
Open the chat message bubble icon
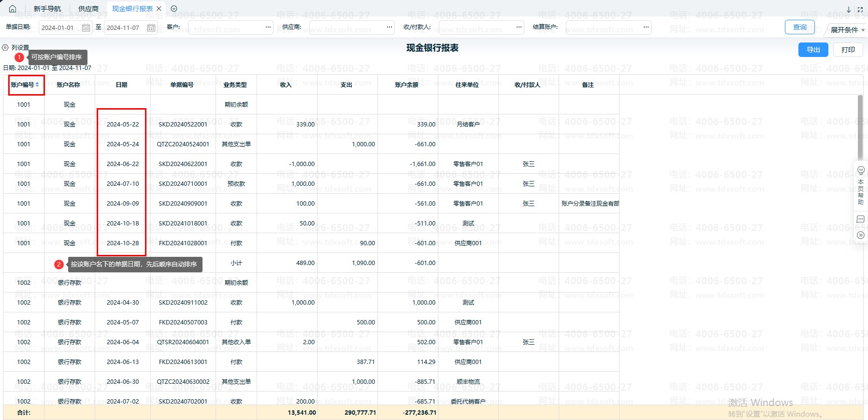click(x=861, y=219)
